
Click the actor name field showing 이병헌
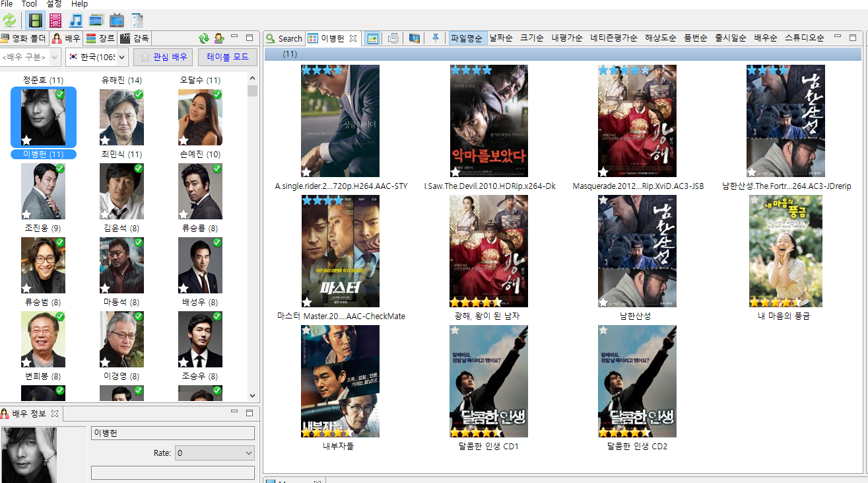point(172,433)
